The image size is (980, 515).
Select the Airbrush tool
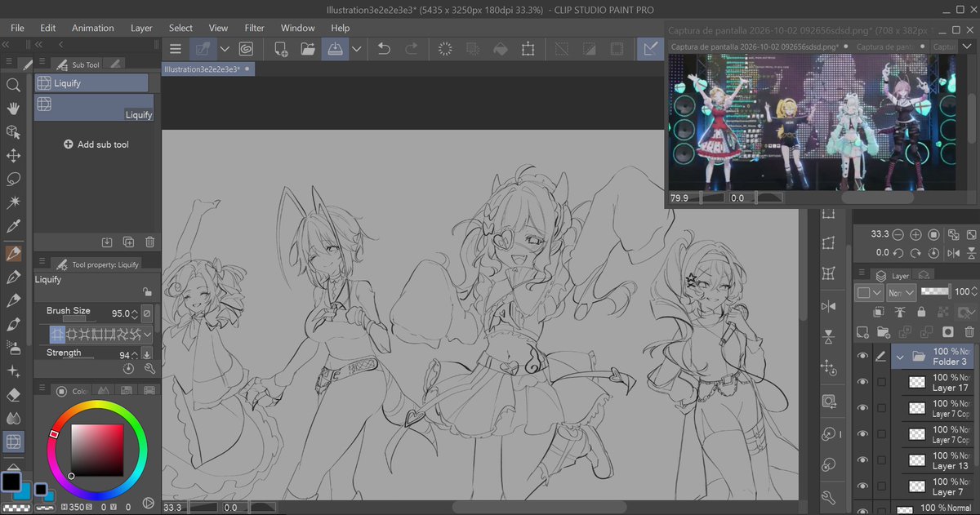tap(13, 348)
